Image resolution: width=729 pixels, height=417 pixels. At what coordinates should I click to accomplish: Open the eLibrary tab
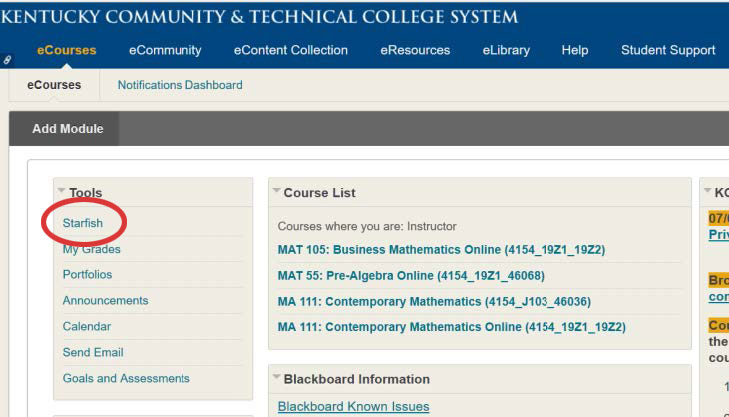[x=506, y=50]
